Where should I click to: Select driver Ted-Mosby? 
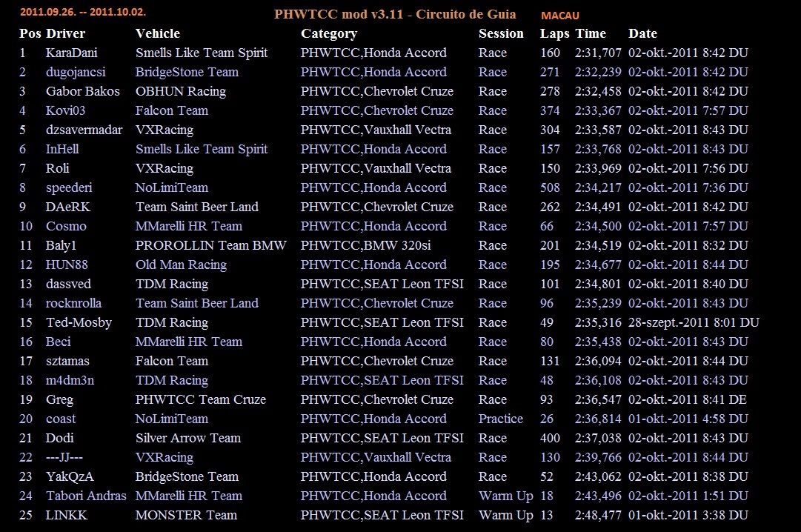(79, 323)
